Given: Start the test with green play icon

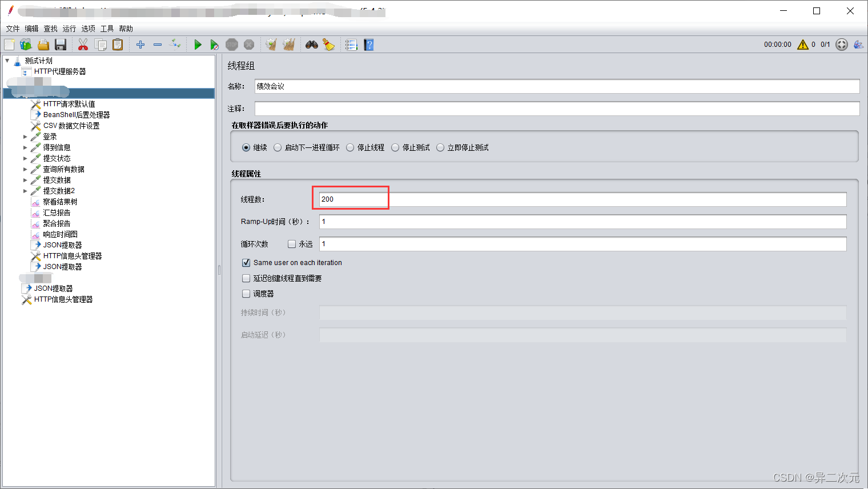Looking at the screenshot, I should [x=198, y=45].
